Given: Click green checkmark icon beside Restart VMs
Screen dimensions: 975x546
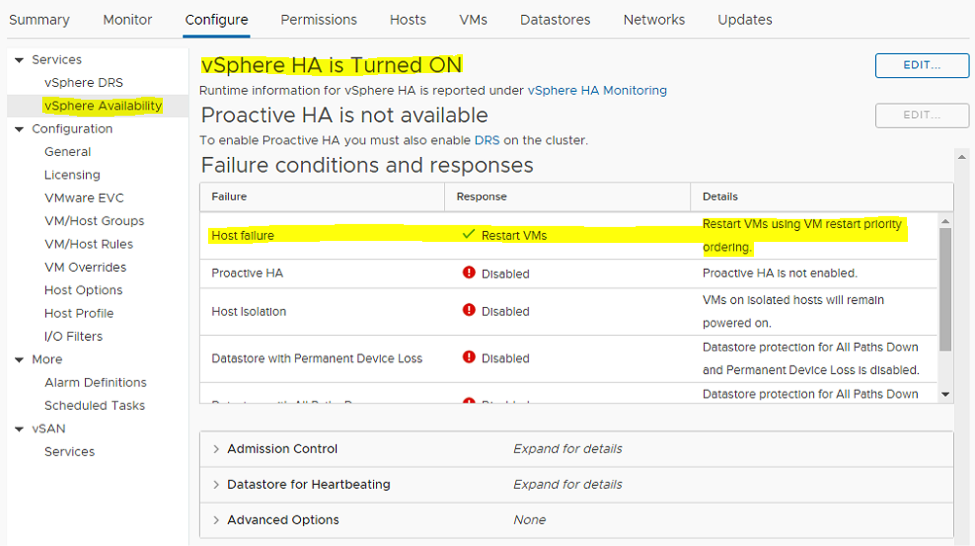Looking at the screenshot, I should 468,235.
